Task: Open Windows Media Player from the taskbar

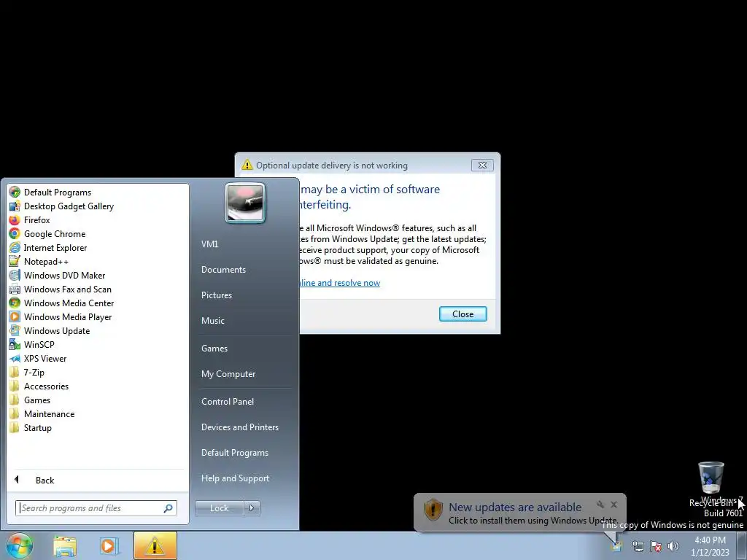Action: (108, 545)
